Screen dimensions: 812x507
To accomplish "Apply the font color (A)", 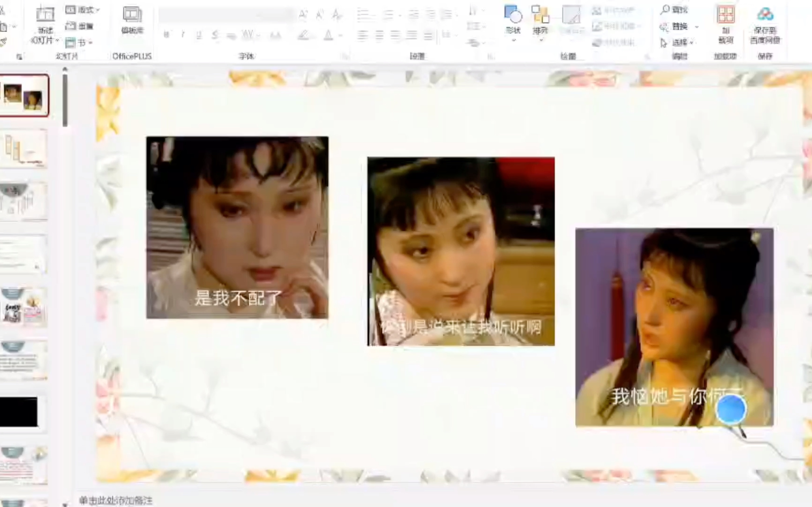I will pyautogui.click(x=328, y=35).
